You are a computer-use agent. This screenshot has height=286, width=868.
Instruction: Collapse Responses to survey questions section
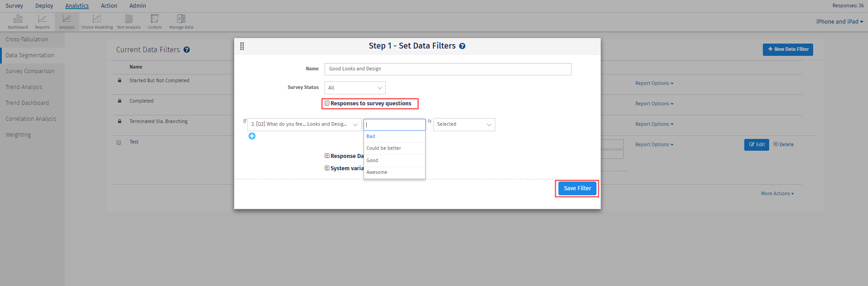click(x=327, y=104)
